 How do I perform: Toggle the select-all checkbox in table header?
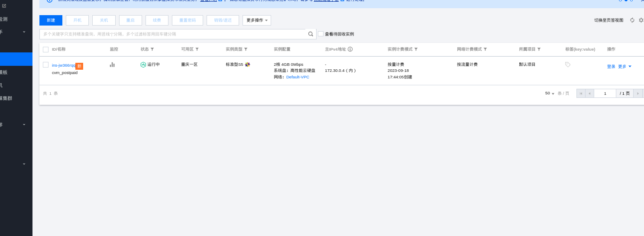click(x=45, y=49)
